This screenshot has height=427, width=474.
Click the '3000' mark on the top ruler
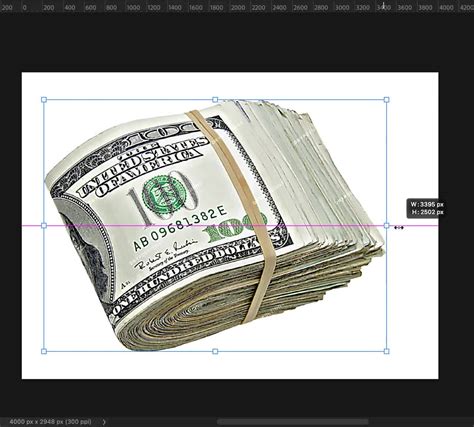tap(341, 7)
